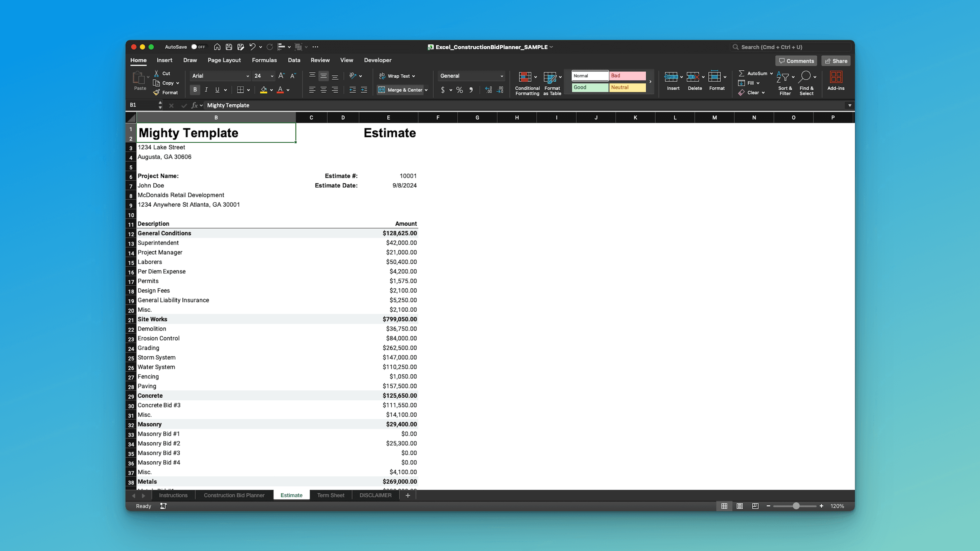Expand the fill color dropdown arrow
Viewport: 980px width, 551px height.
271,90
